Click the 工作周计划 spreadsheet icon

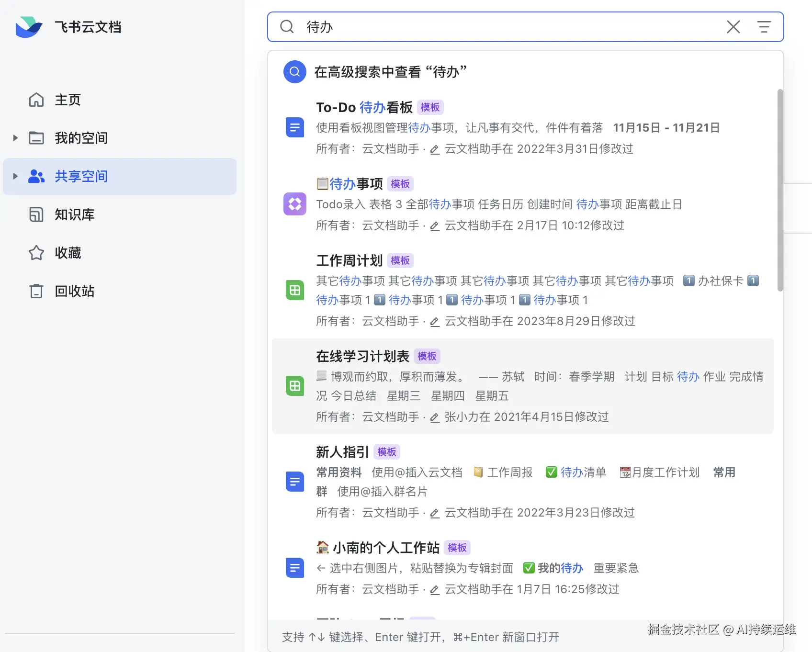[x=294, y=290]
